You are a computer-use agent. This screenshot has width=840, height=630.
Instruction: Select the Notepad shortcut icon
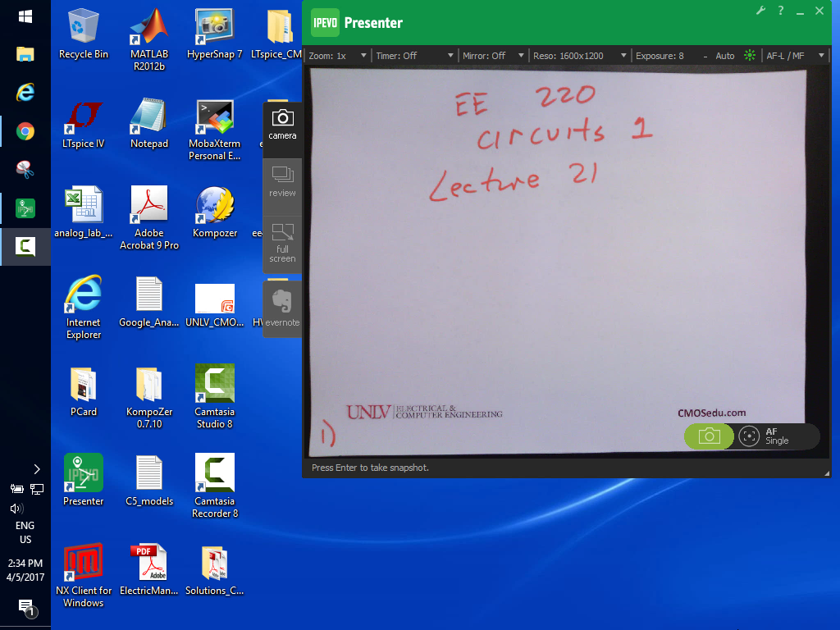pyautogui.click(x=149, y=123)
